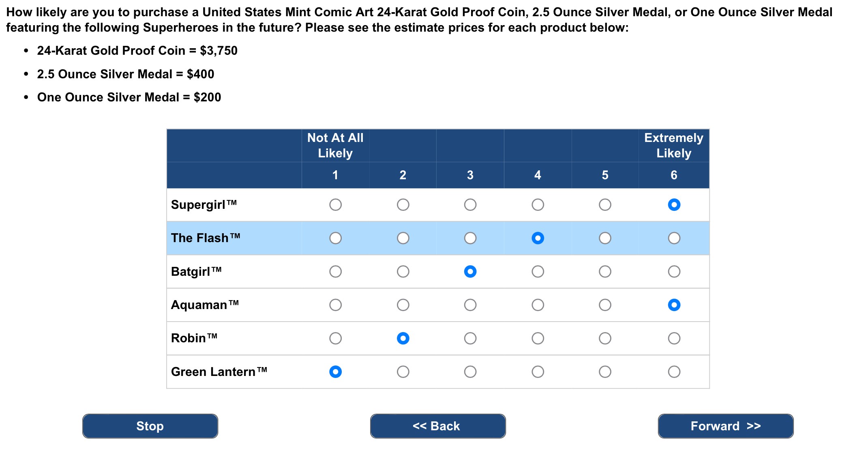868x453 pixels.
Task: Choose rating 1 for Batgirl
Action: pos(335,271)
